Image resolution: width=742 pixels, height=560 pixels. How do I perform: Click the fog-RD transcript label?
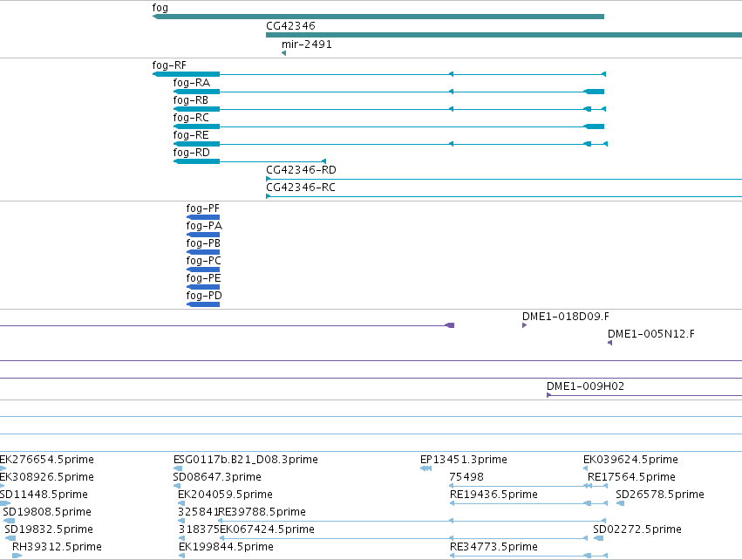tap(192, 153)
